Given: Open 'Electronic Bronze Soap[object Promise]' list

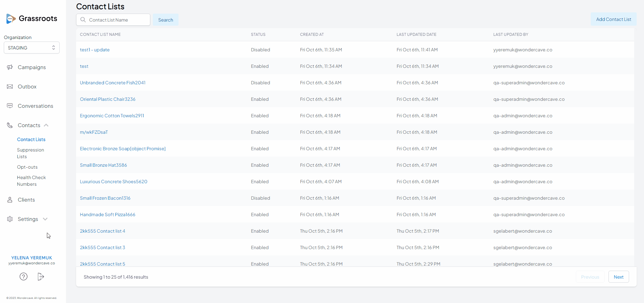Looking at the screenshot, I should point(123,149).
